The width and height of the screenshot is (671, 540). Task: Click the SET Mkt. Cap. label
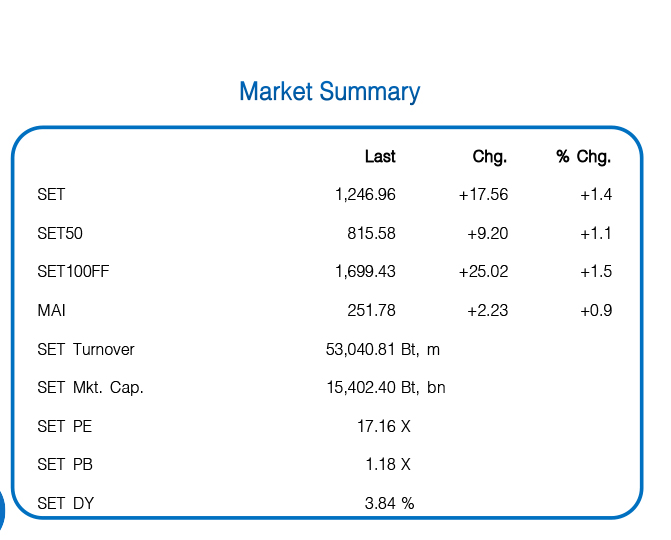[91, 388]
